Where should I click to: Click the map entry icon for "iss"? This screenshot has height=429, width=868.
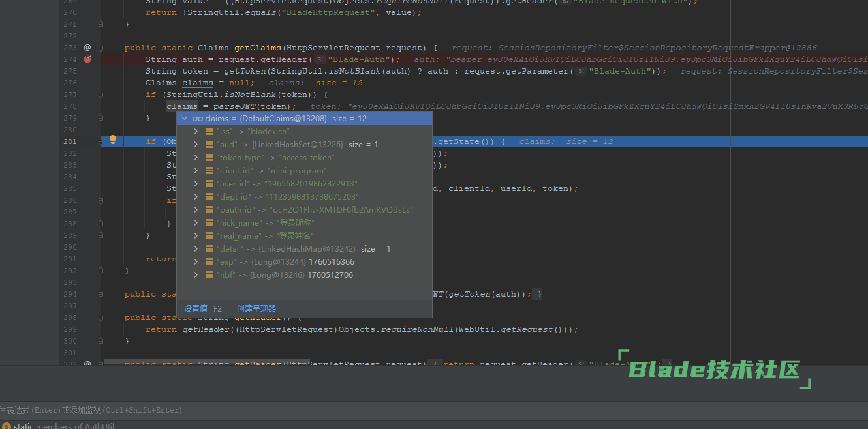[x=209, y=132]
